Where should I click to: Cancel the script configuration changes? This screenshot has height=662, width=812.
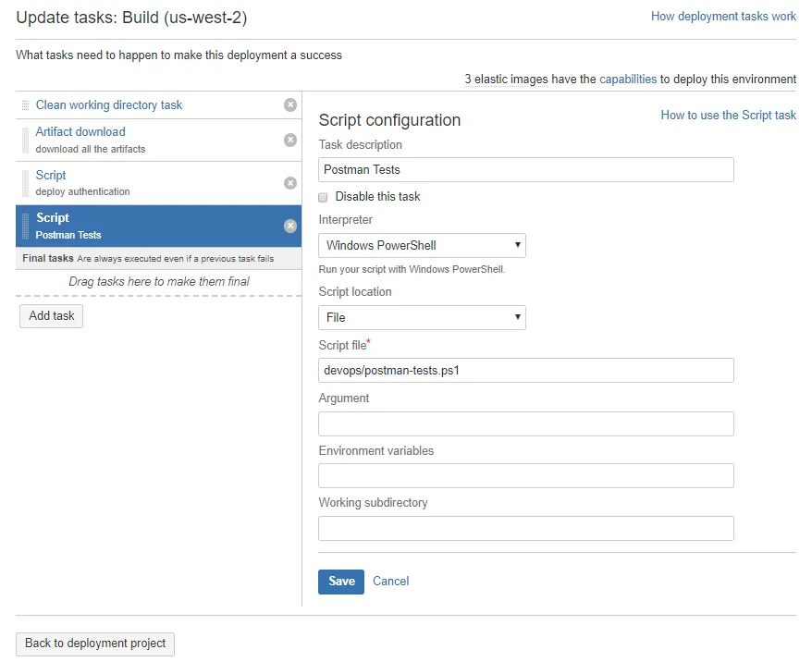point(391,582)
